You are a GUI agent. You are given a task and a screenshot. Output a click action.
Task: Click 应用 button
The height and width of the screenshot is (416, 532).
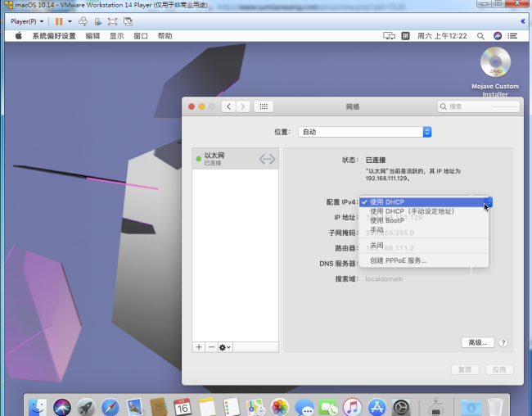click(x=499, y=369)
